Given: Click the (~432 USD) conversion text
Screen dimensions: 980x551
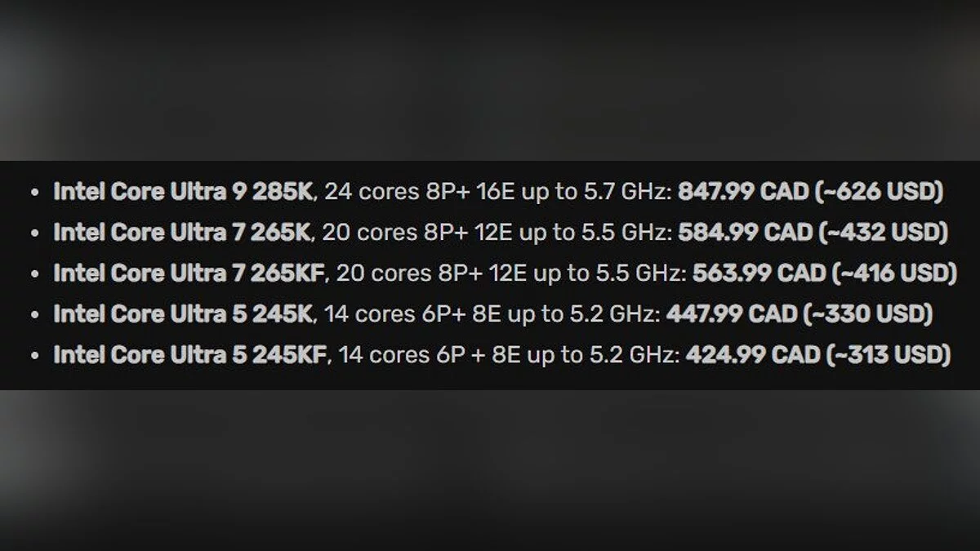Looking at the screenshot, I should (x=882, y=233).
